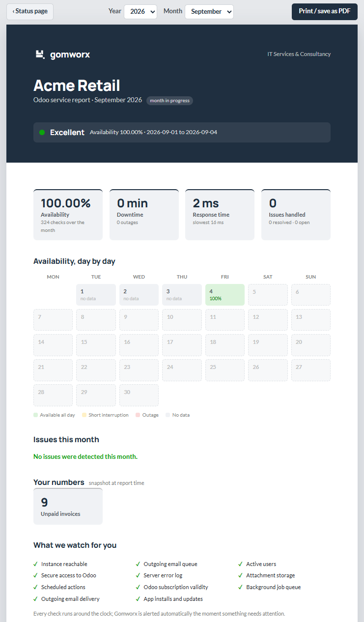This screenshot has width=364, height=622.
Task: Click the green Excellent status dot
Action: (x=42, y=133)
